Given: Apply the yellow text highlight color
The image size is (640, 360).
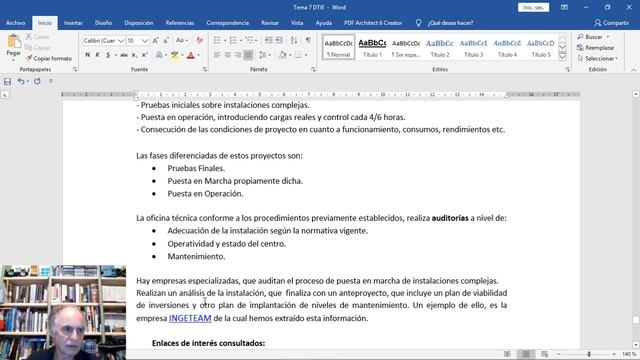Looking at the screenshot, I should tap(175, 55).
